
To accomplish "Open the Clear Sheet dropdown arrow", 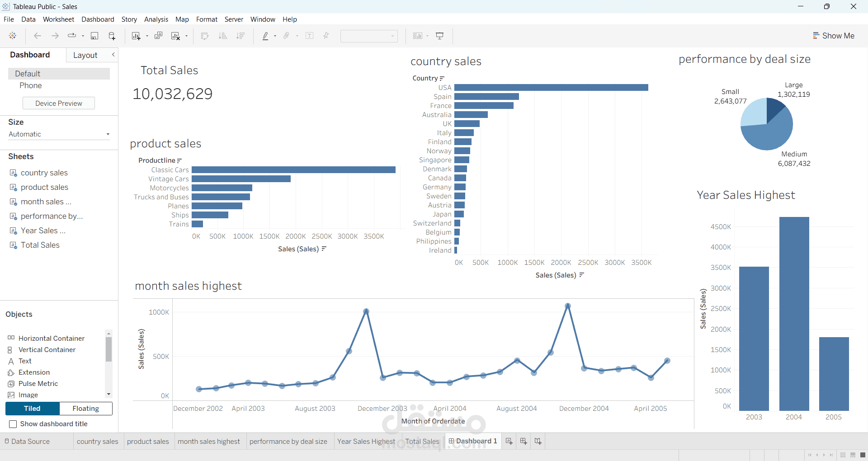I will (x=186, y=36).
